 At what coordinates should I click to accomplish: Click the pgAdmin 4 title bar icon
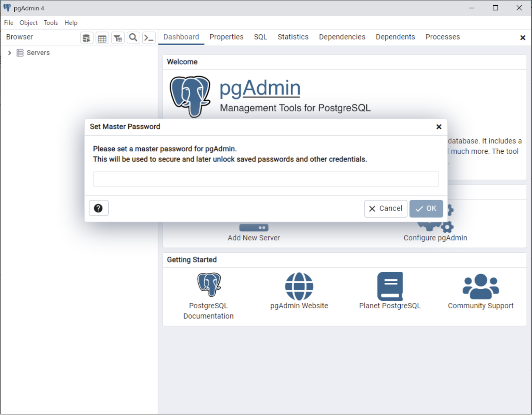(7, 8)
